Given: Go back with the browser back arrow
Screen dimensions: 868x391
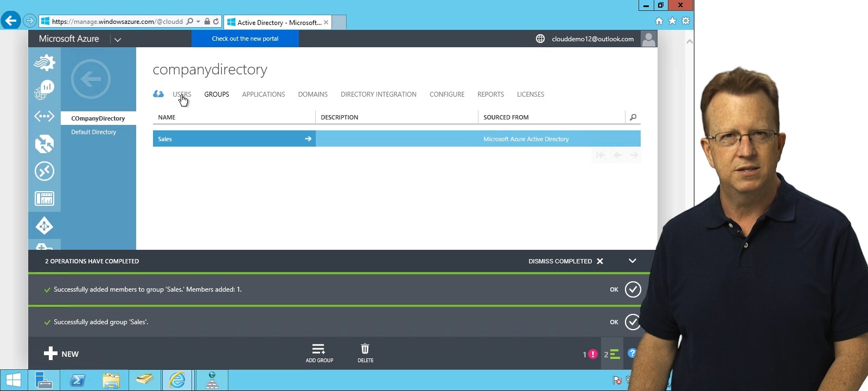Looking at the screenshot, I should [x=10, y=21].
